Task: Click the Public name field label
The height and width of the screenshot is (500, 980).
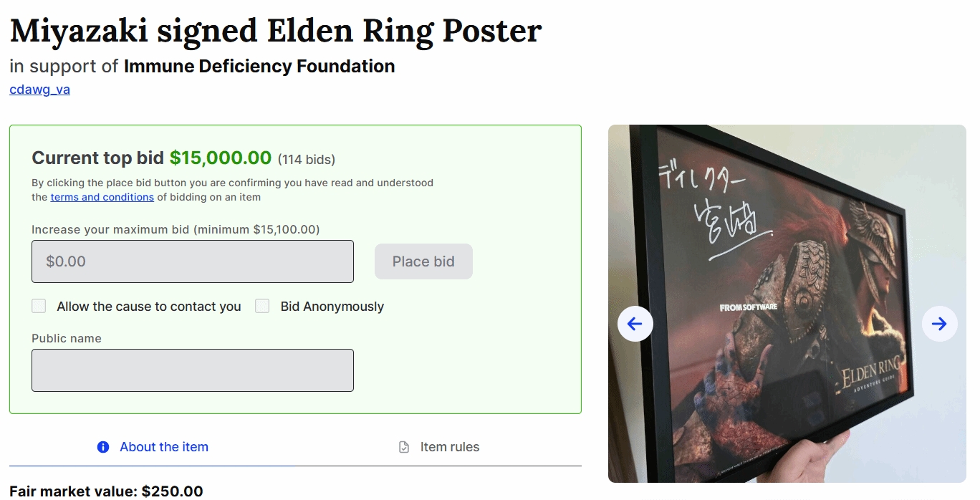Action: click(x=67, y=338)
